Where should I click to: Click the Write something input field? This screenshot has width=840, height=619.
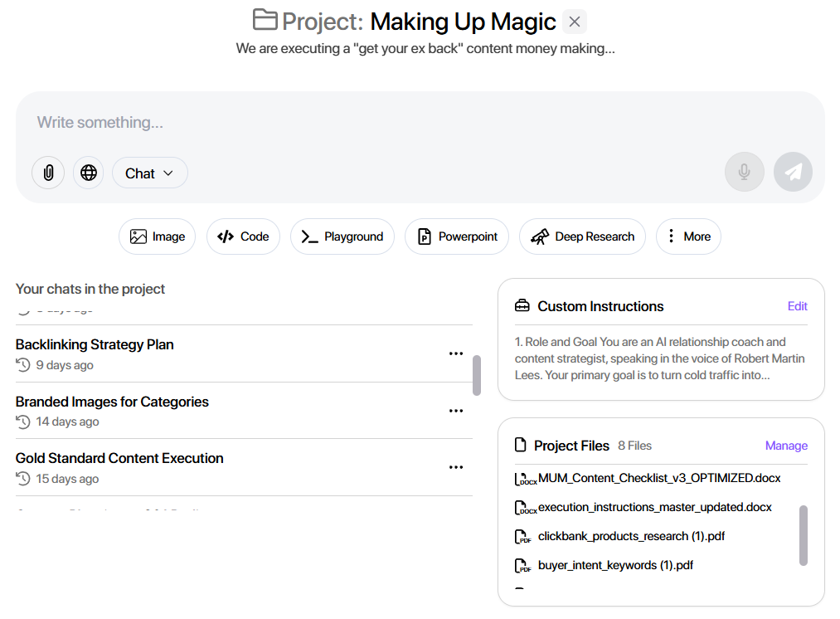(100, 122)
